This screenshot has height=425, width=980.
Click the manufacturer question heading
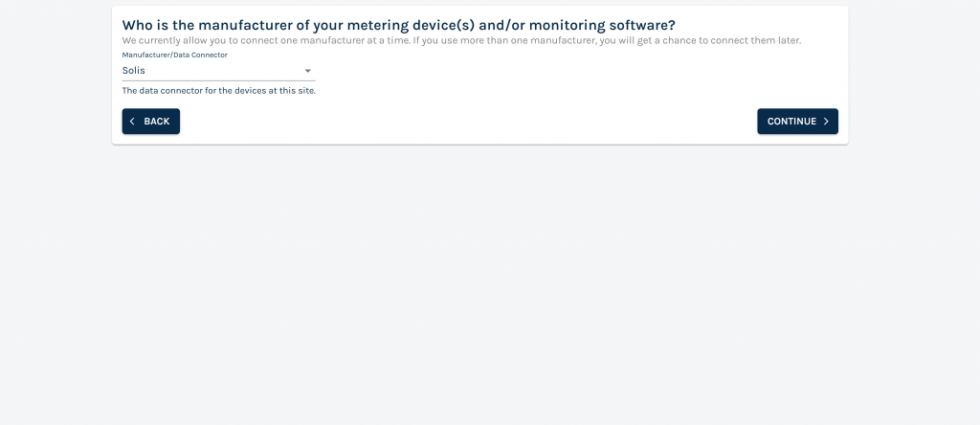coord(399,25)
